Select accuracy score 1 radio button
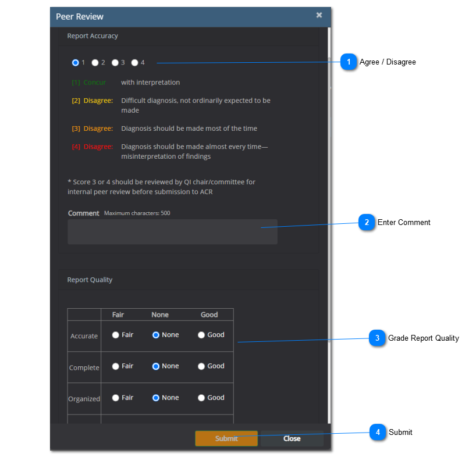 click(76, 63)
